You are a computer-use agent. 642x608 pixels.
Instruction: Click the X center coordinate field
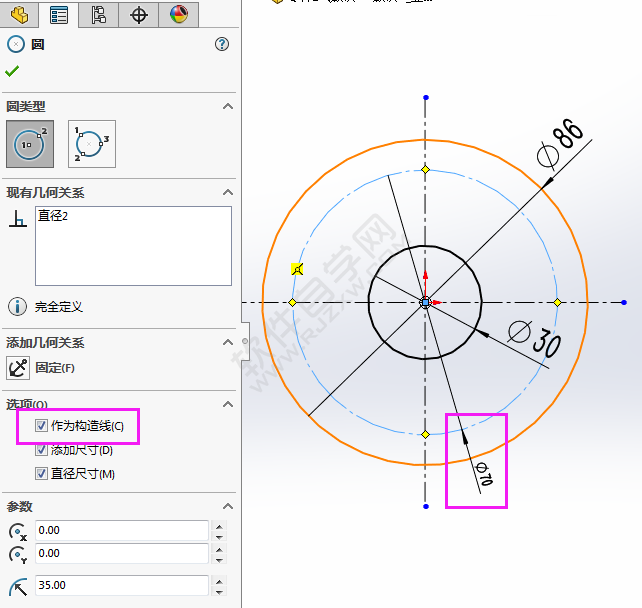122,530
